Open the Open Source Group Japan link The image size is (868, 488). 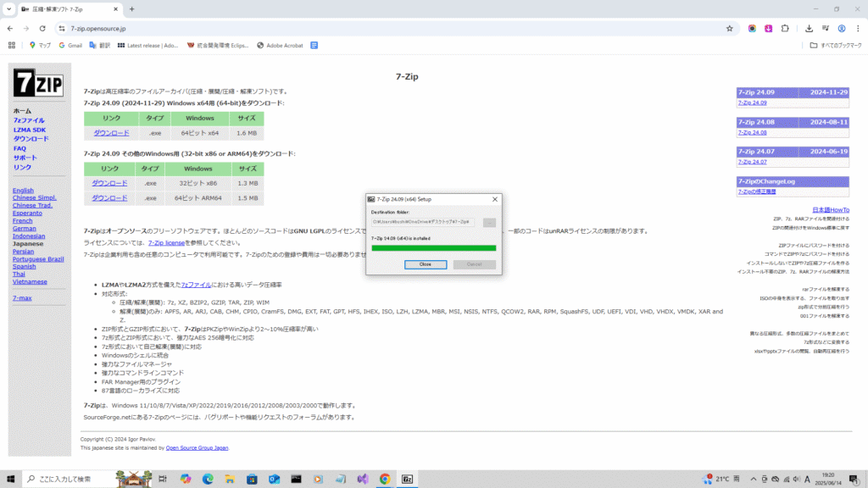point(197,448)
